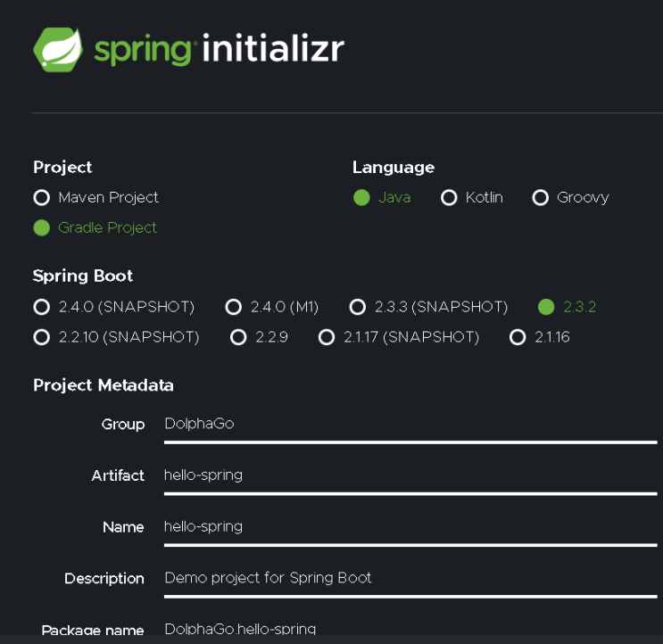
Task: Click the Name field label
Action: (x=123, y=527)
